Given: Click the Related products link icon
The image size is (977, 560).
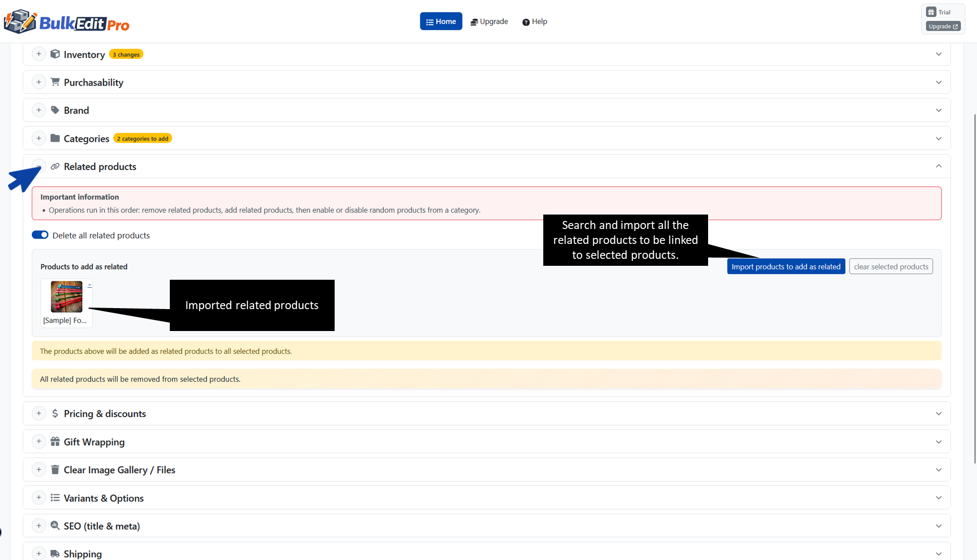Looking at the screenshot, I should pyautogui.click(x=55, y=166).
